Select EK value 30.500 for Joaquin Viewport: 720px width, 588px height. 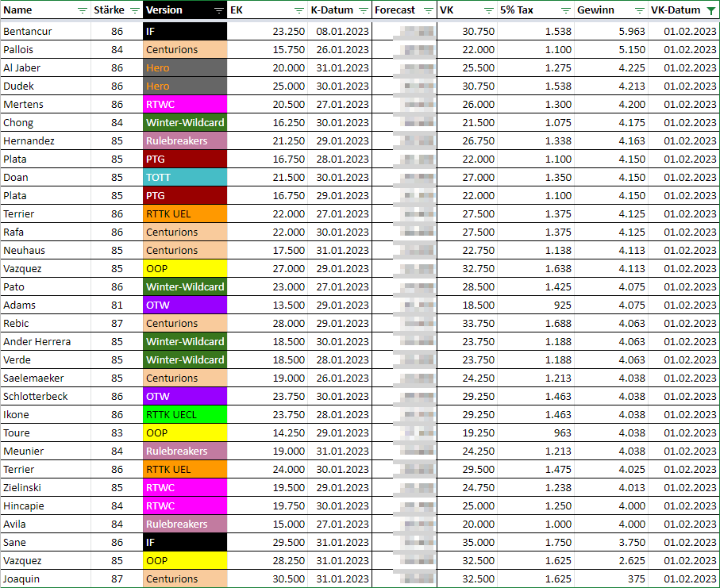pyautogui.click(x=268, y=578)
